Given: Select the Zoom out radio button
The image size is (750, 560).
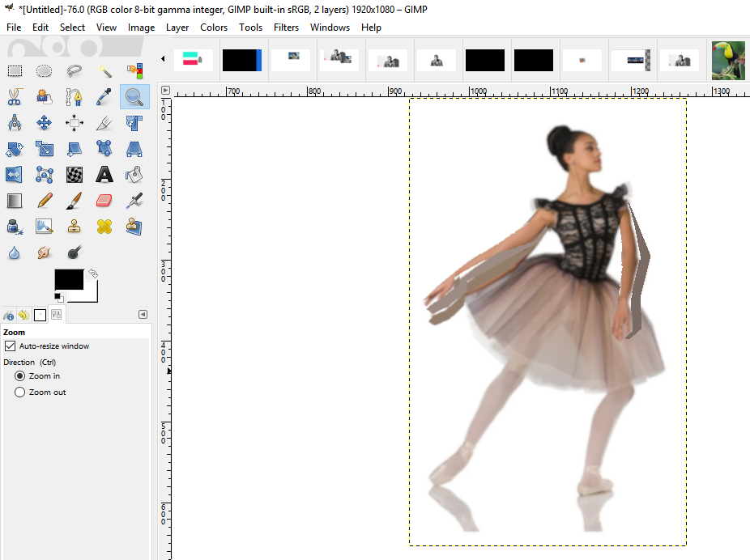Looking at the screenshot, I should [20, 392].
